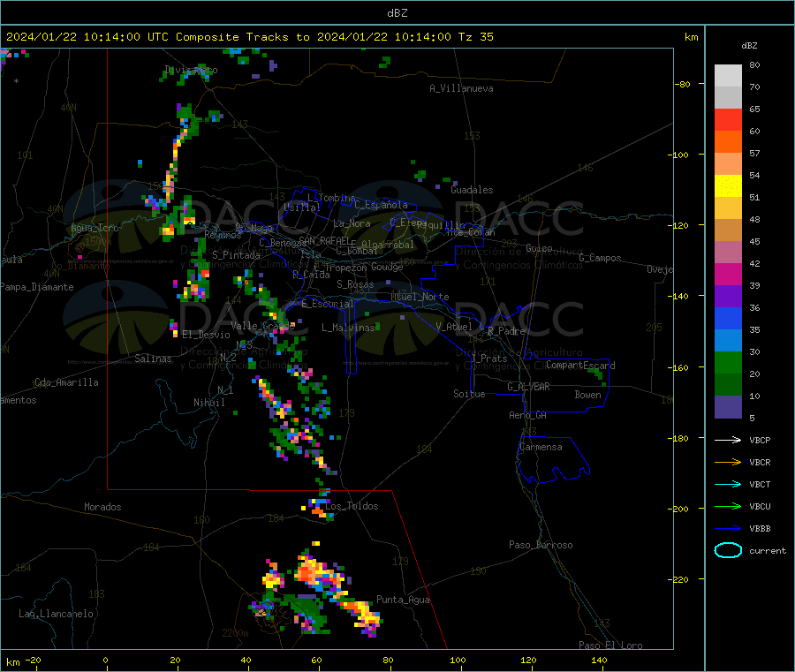This screenshot has width=795, height=672.
Task: Click the Los_Toldos map label
Action: [352, 506]
